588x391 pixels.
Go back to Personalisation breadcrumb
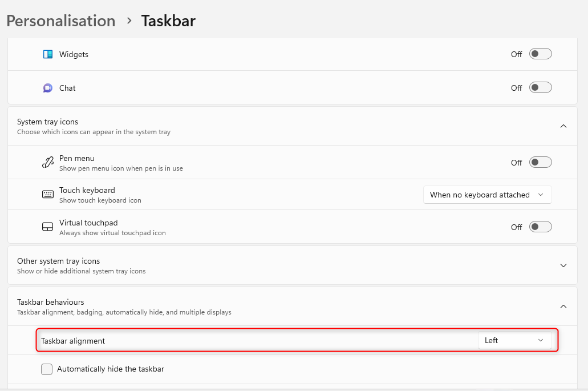click(61, 21)
